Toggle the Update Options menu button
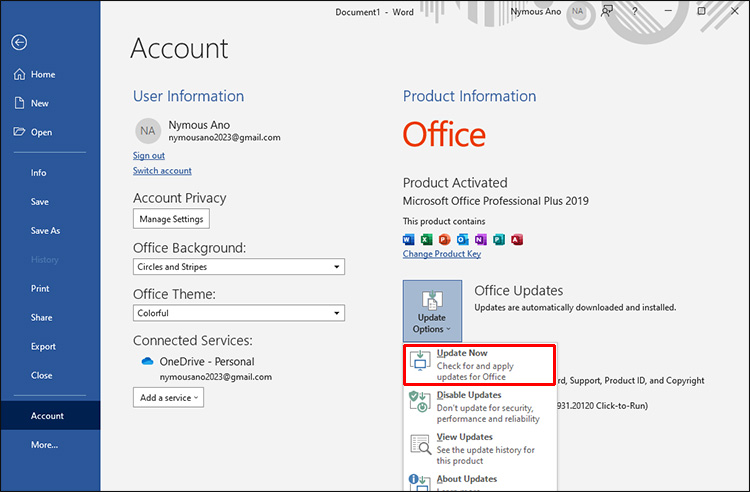 (432, 311)
